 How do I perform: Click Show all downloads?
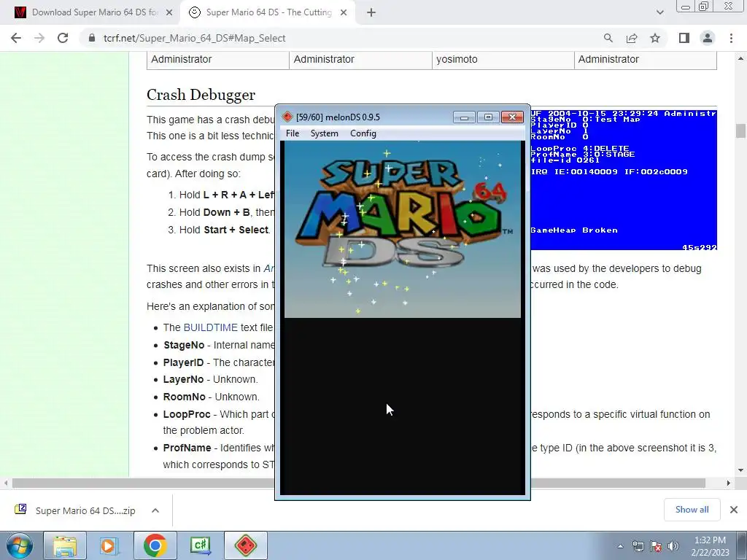[x=692, y=510]
